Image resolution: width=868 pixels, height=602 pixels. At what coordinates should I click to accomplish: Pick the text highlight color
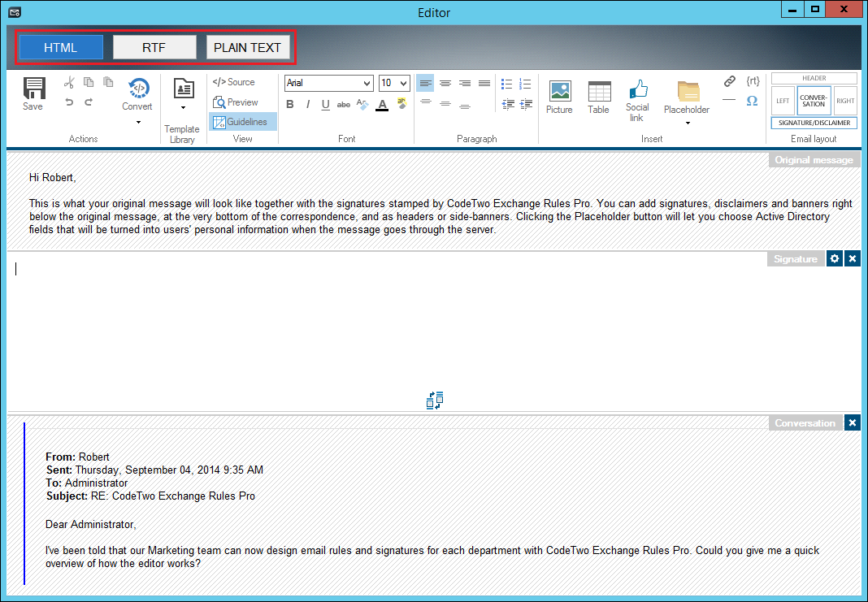401,103
